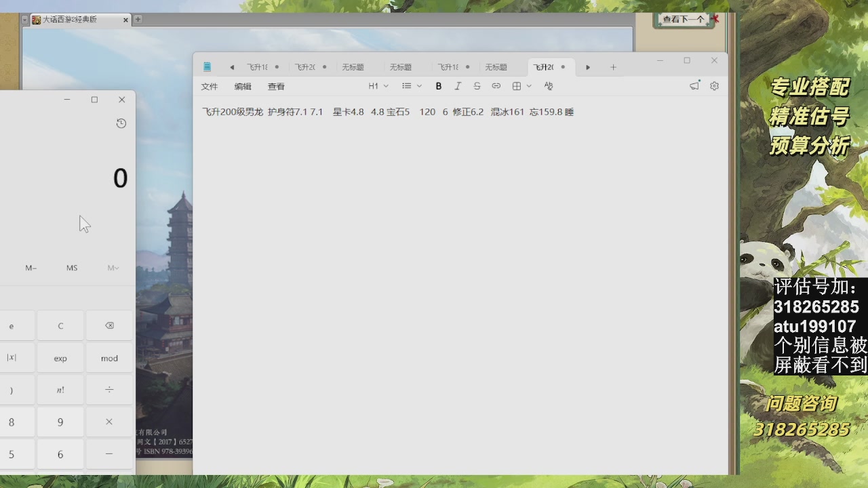Insert a hyperlink using the link icon
The width and height of the screenshot is (868, 488).
tap(496, 86)
